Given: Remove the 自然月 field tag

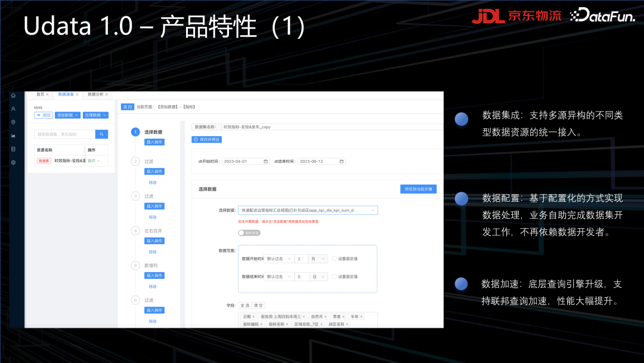Looking at the screenshot, I should (x=326, y=316).
